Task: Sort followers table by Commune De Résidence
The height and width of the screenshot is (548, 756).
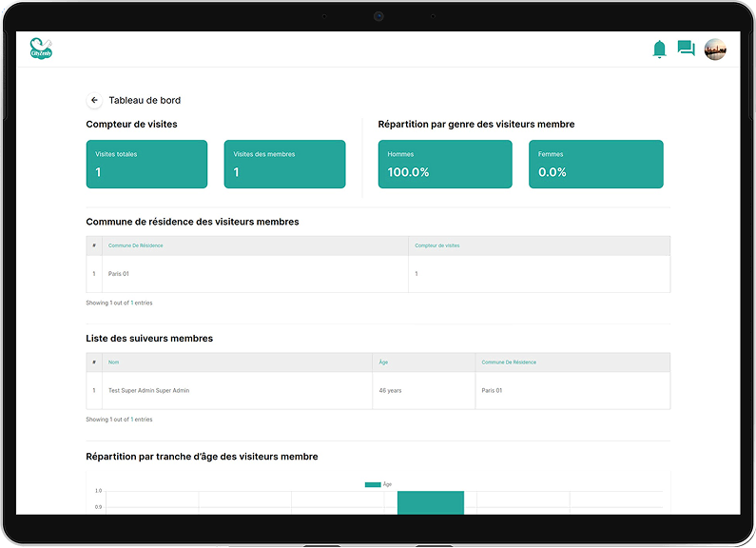Action: pyautogui.click(x=509, y=362)
